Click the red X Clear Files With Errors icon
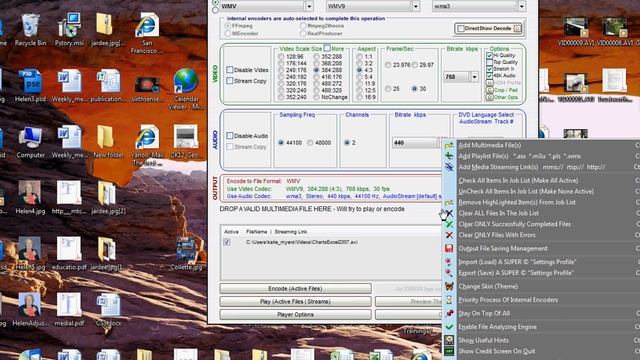 [x=449, y=235]
